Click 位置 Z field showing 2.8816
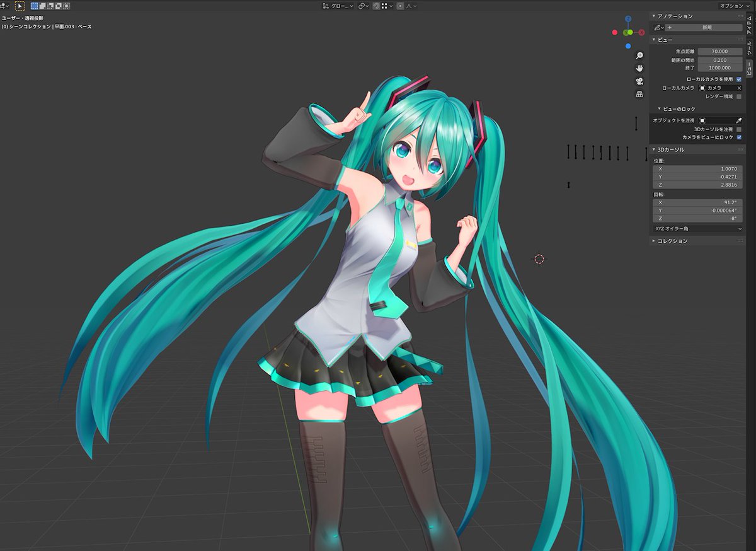 (697, 185)
